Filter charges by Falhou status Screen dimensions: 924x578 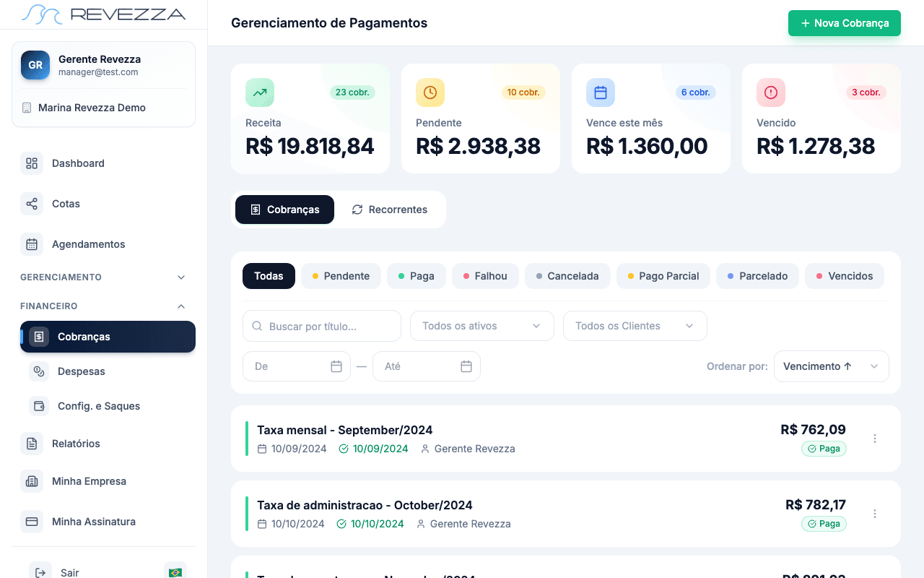485,276
